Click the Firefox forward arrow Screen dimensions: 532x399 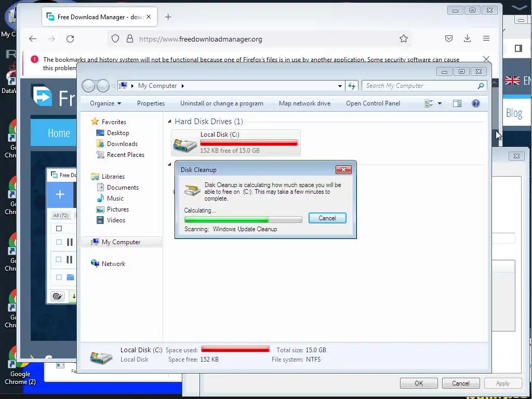click(x=51, y=39)
